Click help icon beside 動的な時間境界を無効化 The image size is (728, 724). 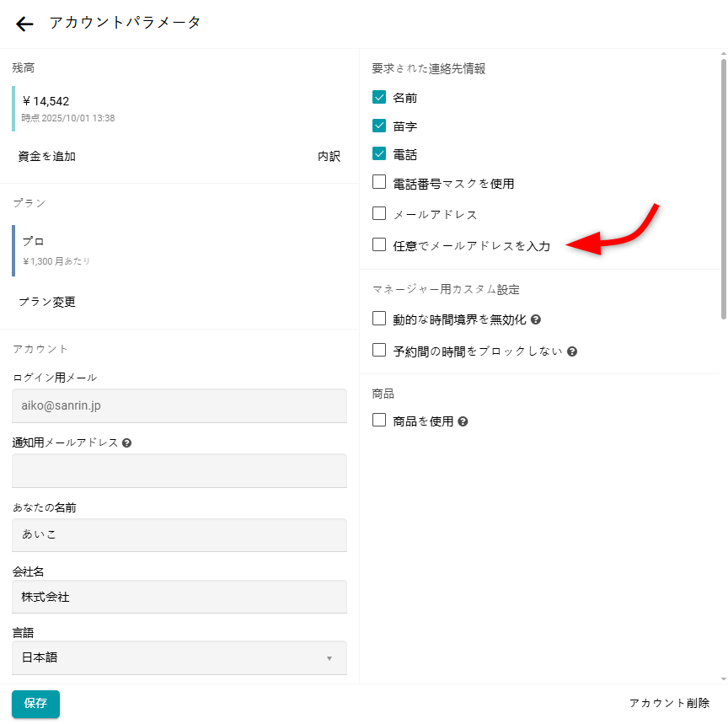tap(536, 320)
